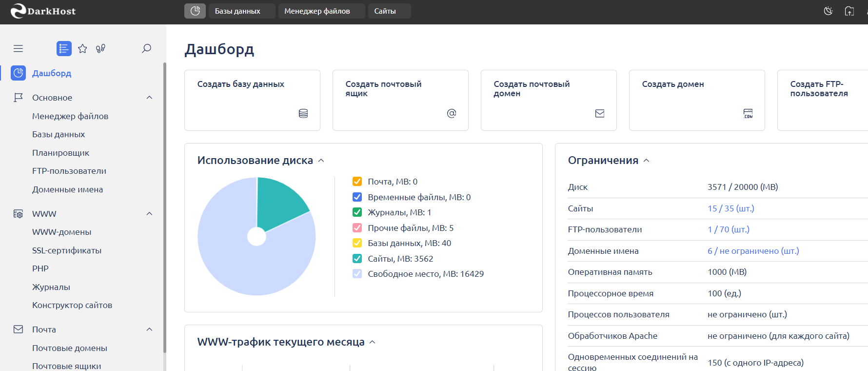Click Создать почтовый ящик card
This screenshot has width=868, height=371.
[x=400, y=100]
